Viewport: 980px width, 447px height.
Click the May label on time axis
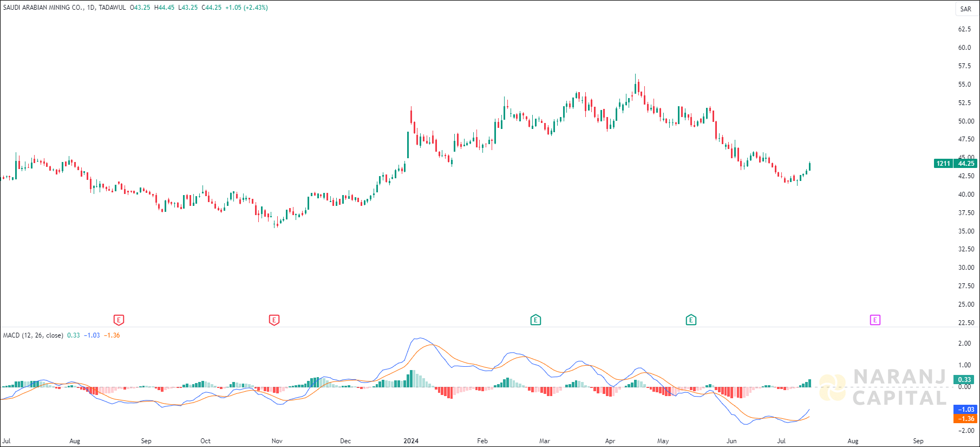(663, 441)
